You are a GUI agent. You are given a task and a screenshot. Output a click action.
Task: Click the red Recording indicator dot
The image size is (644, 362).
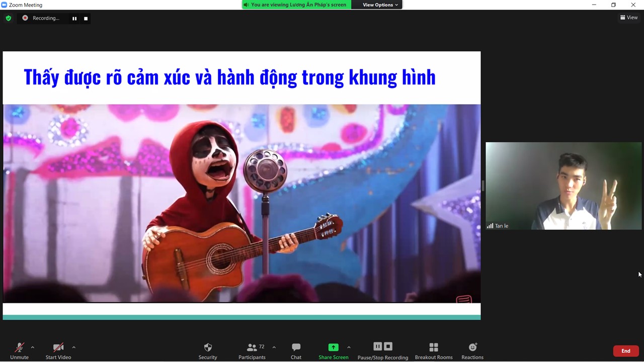pos(25,18)
